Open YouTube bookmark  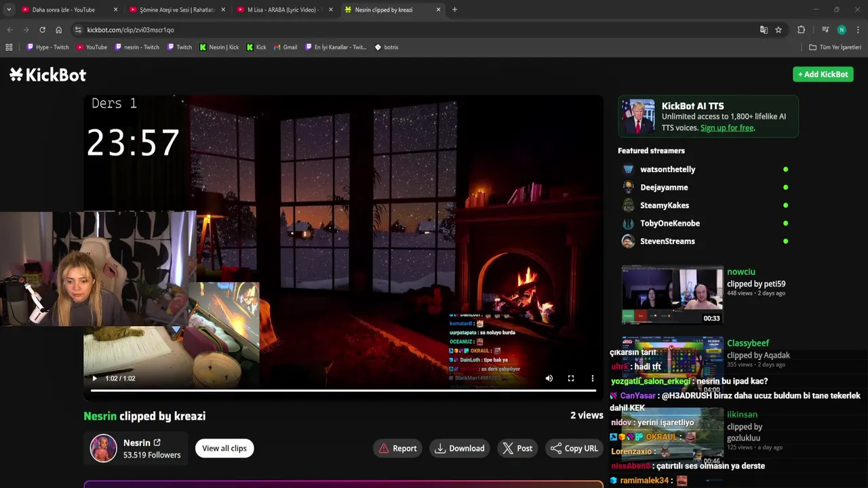(x=92, y=47)
